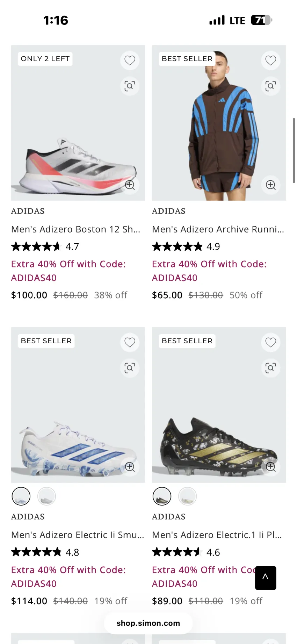Open Men's Adizero Boston 12 product link

76,229
